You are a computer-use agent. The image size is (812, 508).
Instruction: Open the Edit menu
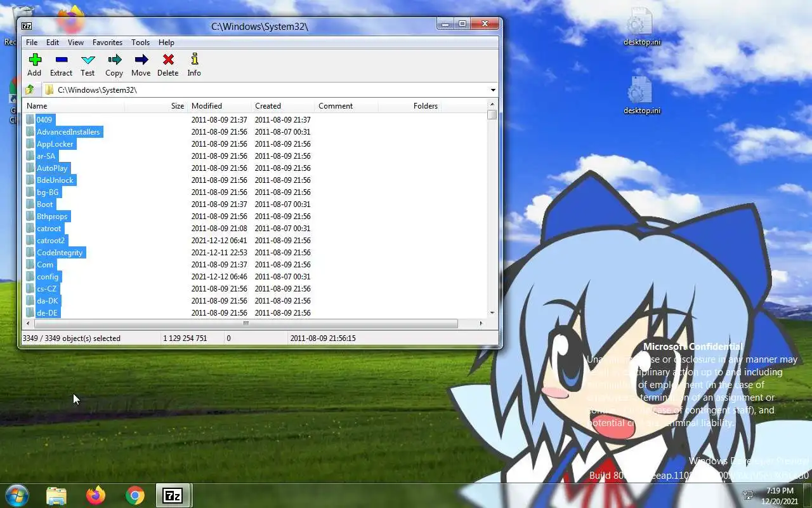[53, 43]
